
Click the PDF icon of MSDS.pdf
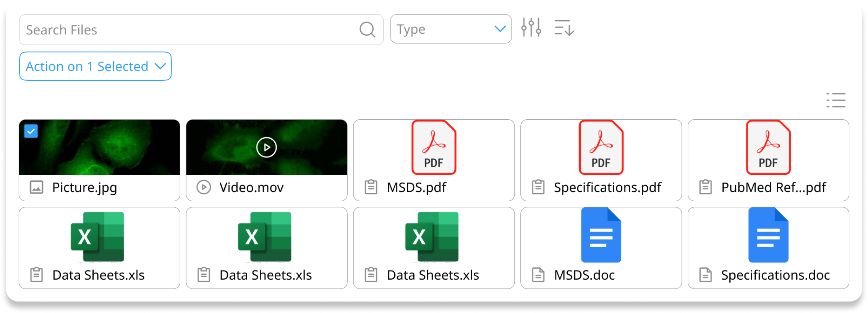click(x=434, y=147)
